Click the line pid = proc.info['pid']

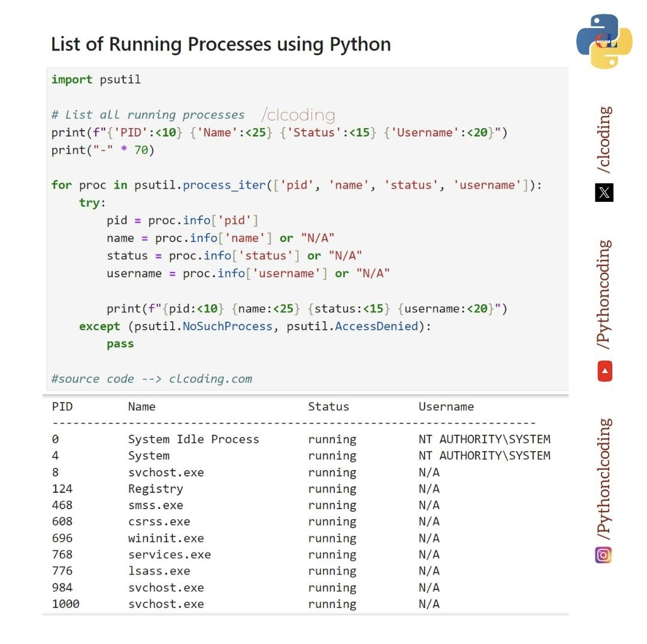click(182, 220)
